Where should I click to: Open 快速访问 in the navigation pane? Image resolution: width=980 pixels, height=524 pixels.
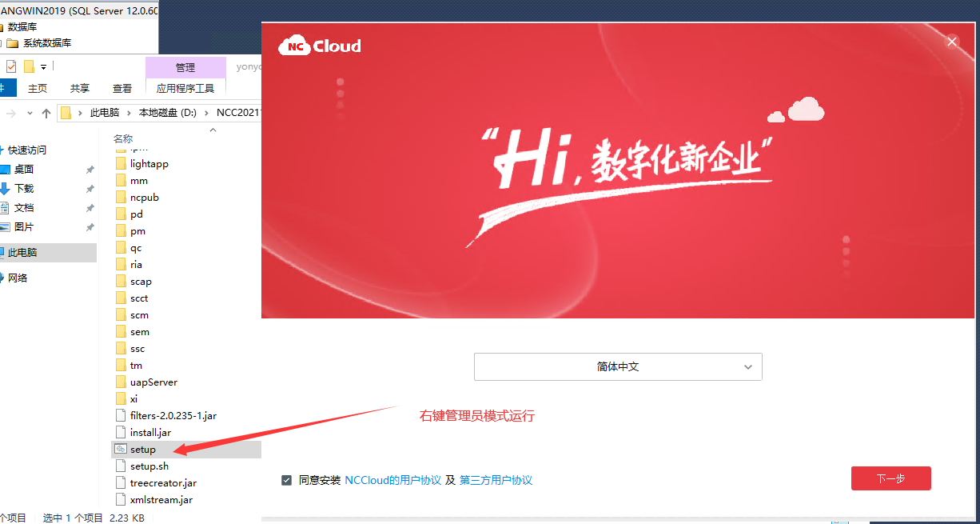[27, 150]
